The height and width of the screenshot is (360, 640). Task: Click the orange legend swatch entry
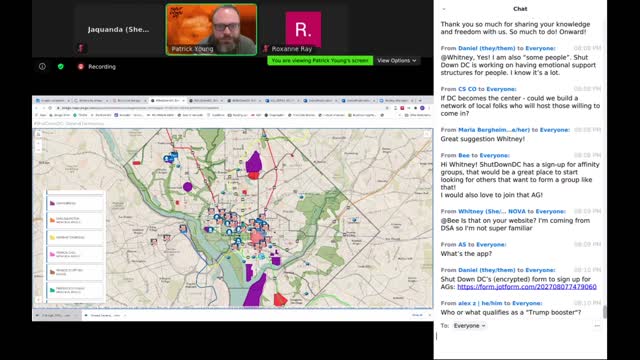tap(75, 220)
